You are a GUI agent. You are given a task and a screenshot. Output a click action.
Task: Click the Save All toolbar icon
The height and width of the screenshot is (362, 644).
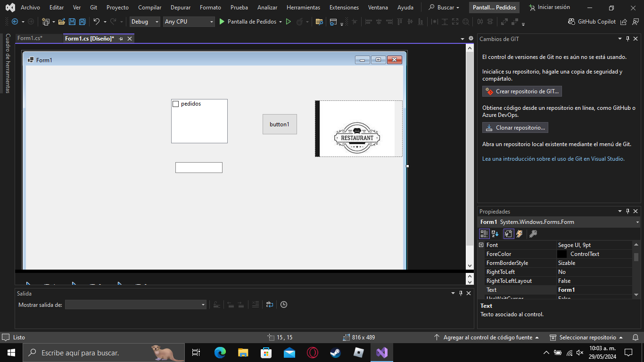[83, 22]
